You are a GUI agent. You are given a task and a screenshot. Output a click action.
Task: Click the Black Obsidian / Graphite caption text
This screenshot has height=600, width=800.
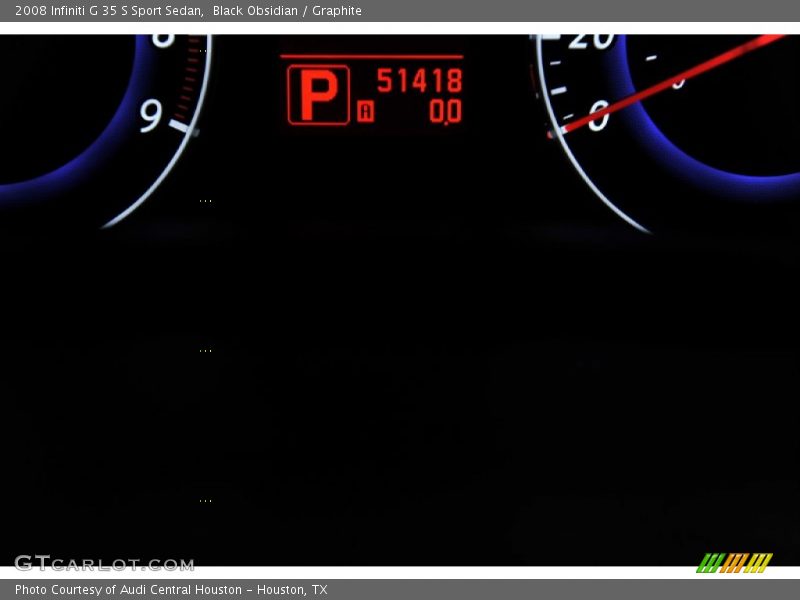click(x=287, y=11)
